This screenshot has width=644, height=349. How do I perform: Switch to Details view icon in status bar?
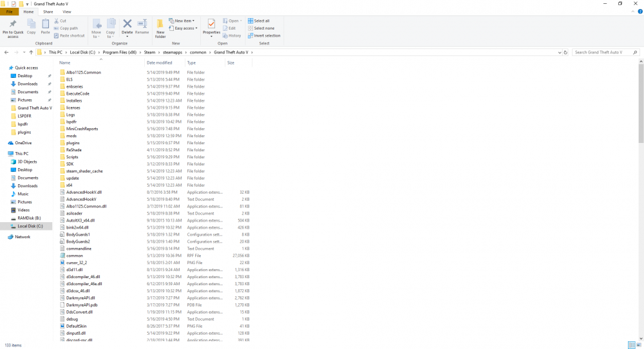point(632,345)
